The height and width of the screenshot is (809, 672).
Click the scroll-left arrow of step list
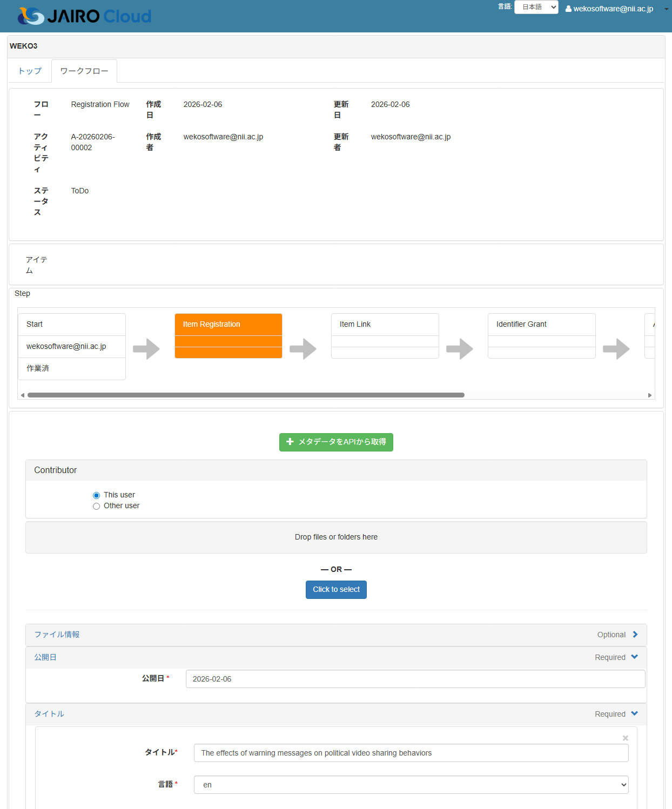pos(23,395)
